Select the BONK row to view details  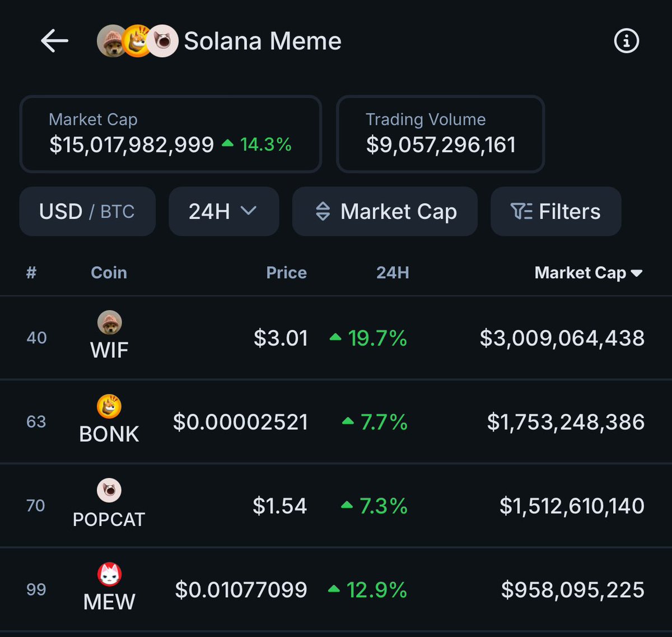(x=336, y=421)
